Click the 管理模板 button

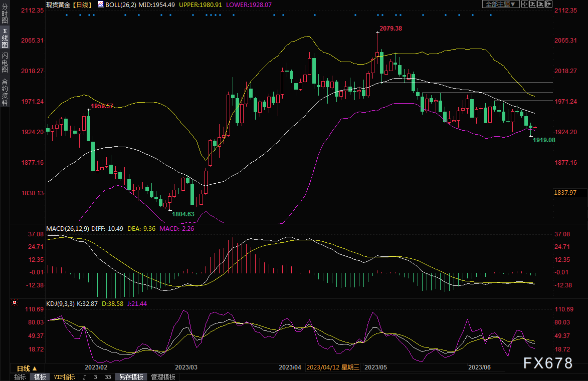pyautogui.click(x=163, y=377)
